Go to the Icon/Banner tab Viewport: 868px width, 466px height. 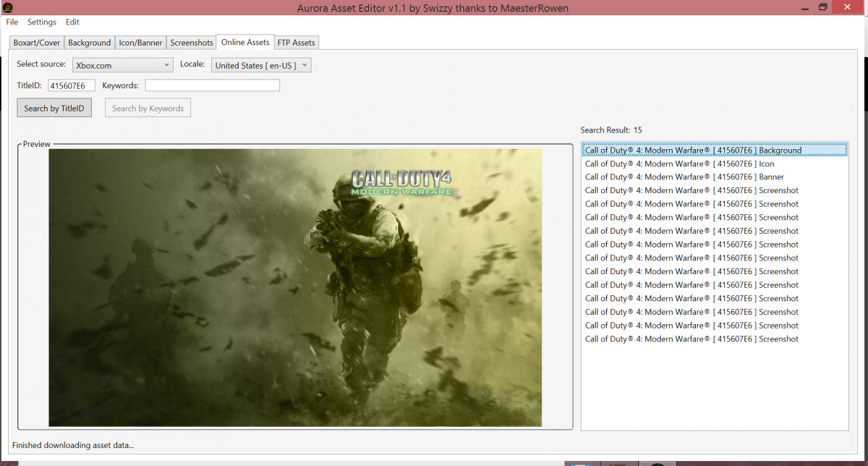[140, 43]
